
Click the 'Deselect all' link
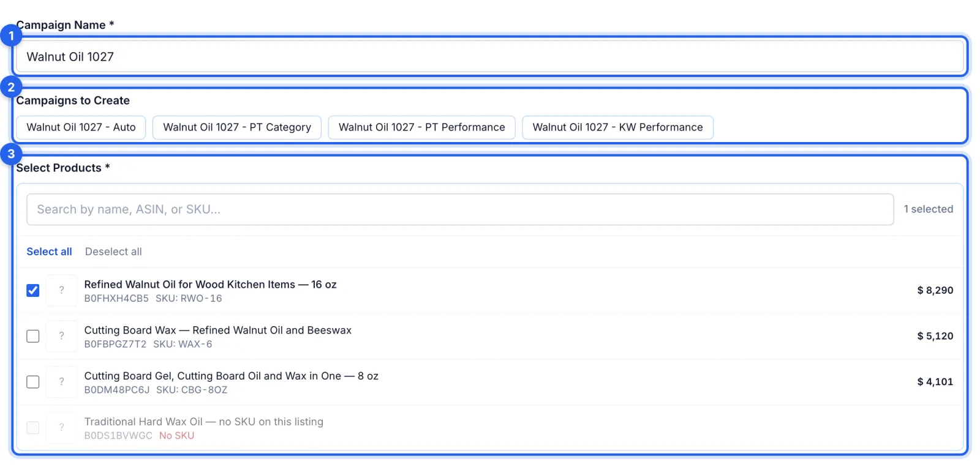pos(113,252)
